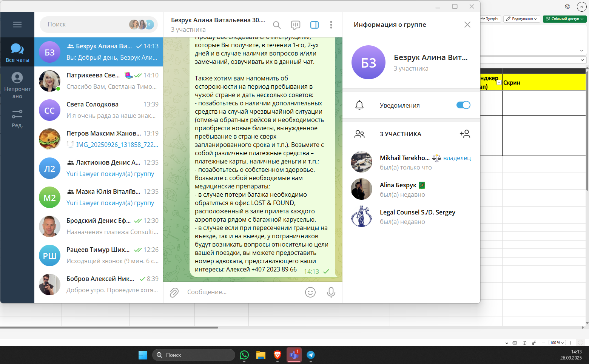The height and width of the screenshot is (364, 589).
Task: Open the Мазка Юлія Віталіїв... group chat
Action: point(99,197)
